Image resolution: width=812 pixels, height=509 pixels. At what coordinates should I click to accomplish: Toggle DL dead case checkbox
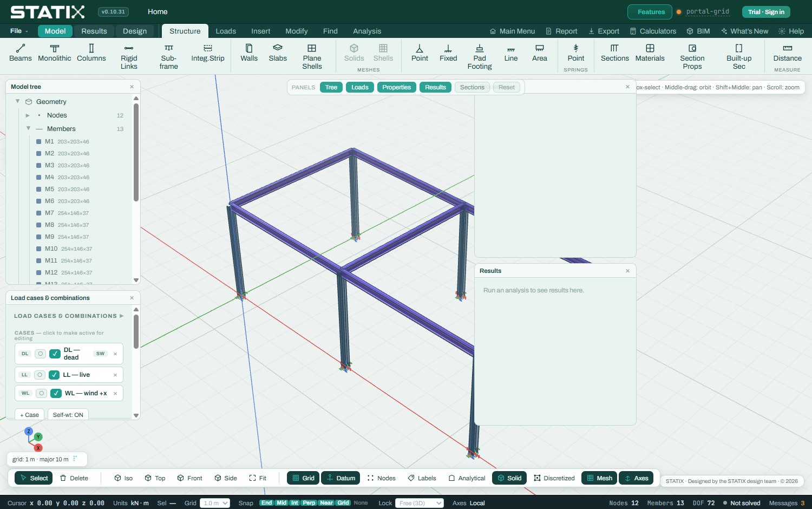[55, 354]
